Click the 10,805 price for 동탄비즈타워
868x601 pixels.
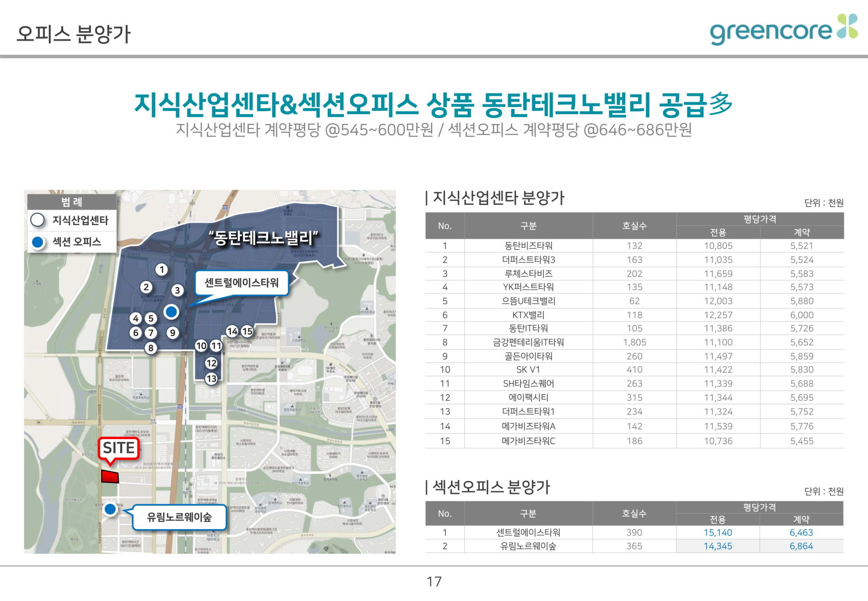tap(718, 246)
